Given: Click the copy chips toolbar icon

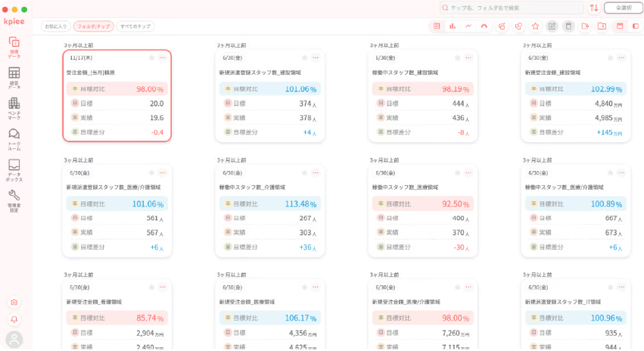Looking at the screenshot, I should point(518,26).
